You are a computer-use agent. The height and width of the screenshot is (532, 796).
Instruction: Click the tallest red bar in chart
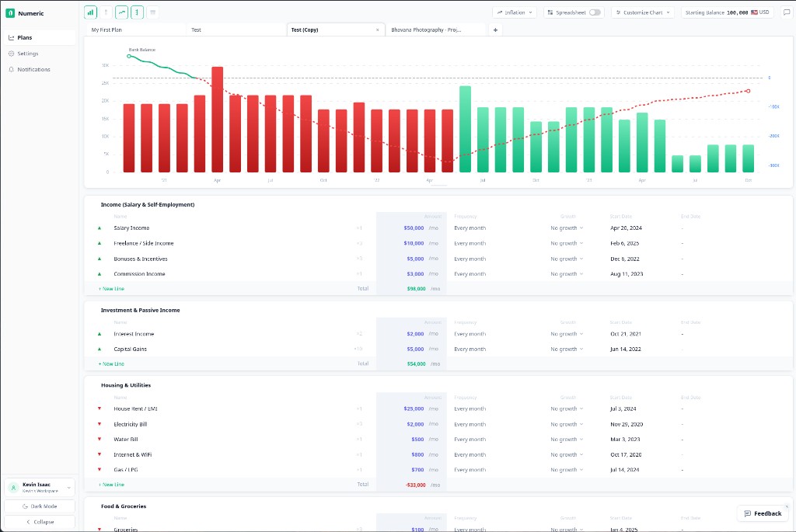(217, 119)
